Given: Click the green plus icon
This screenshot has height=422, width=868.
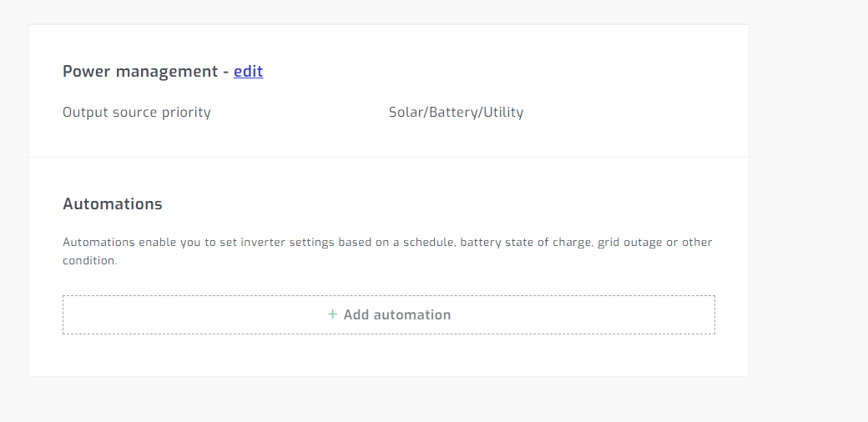Looking at the screenshot, I should pos(332,314).
